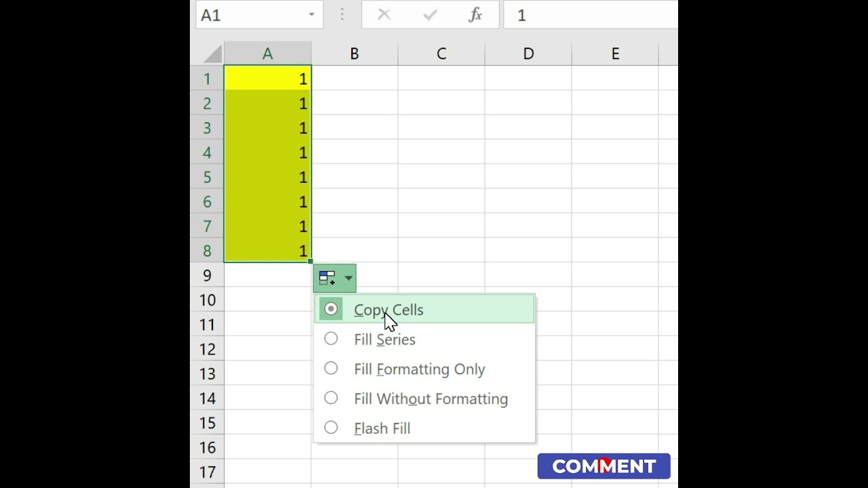Screen dimensions: 868x488
Task: Open the Auto Fill Options dropdown arrow
Action: coord(348,278)
